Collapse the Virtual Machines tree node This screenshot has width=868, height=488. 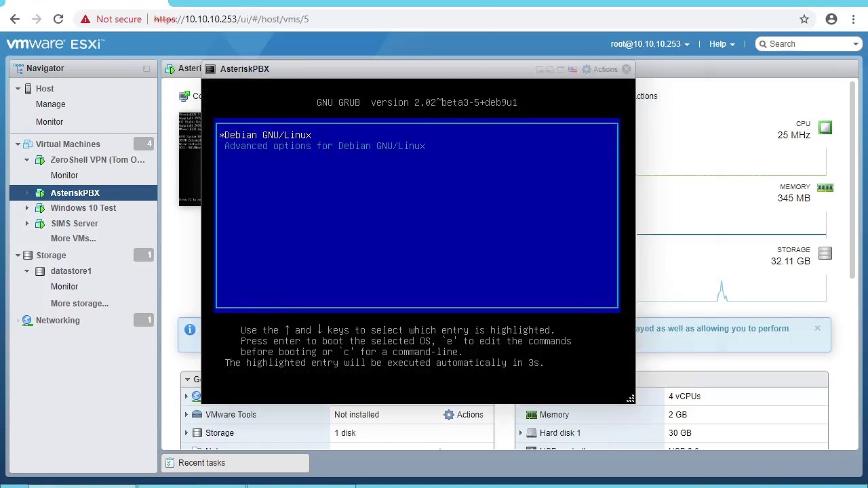[18, 144]
